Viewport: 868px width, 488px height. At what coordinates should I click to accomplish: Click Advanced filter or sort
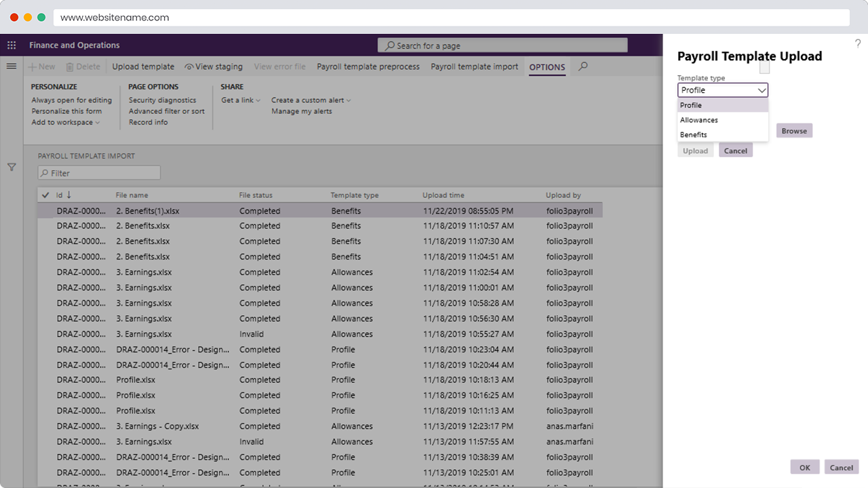[x=167, y=111]
